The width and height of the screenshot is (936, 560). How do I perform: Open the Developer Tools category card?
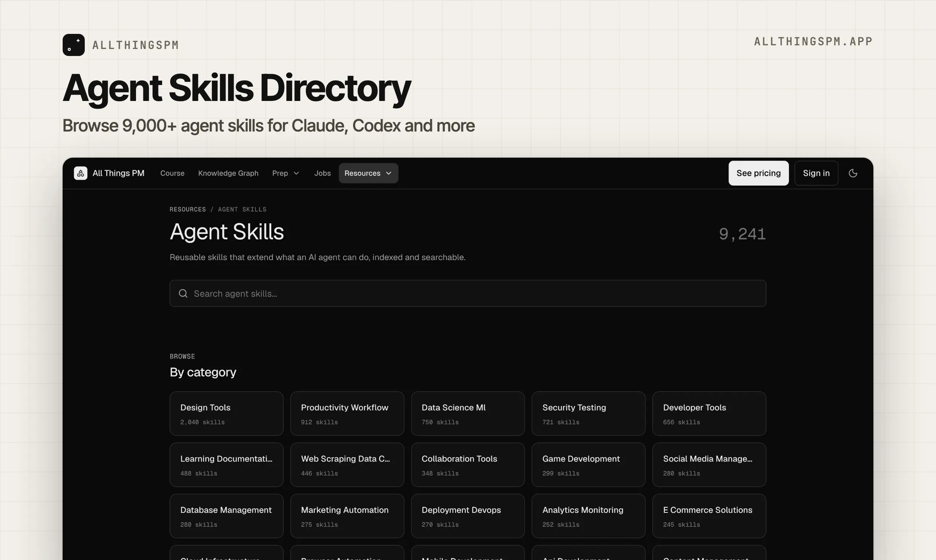coord(709,414)
